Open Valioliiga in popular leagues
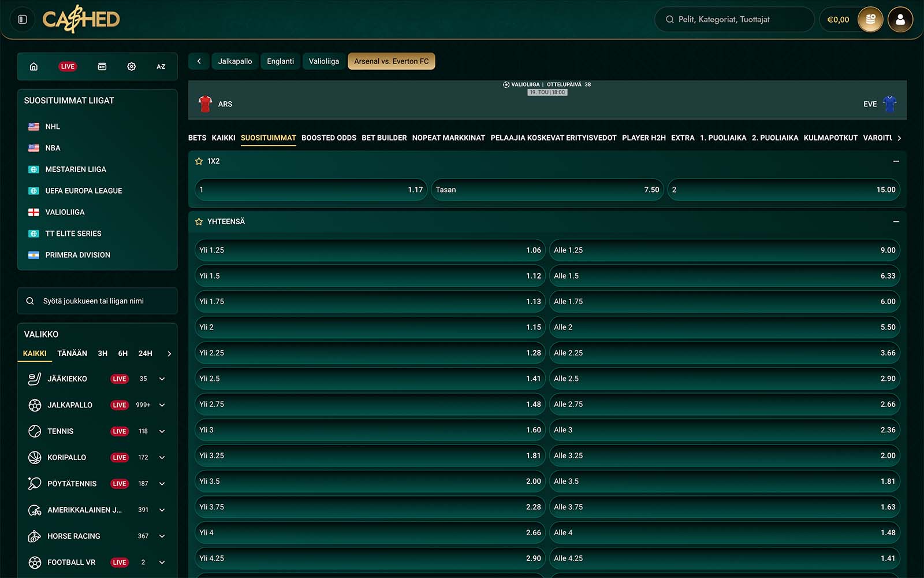The width and height of the screenshot is (924, 578). point(65,212)
